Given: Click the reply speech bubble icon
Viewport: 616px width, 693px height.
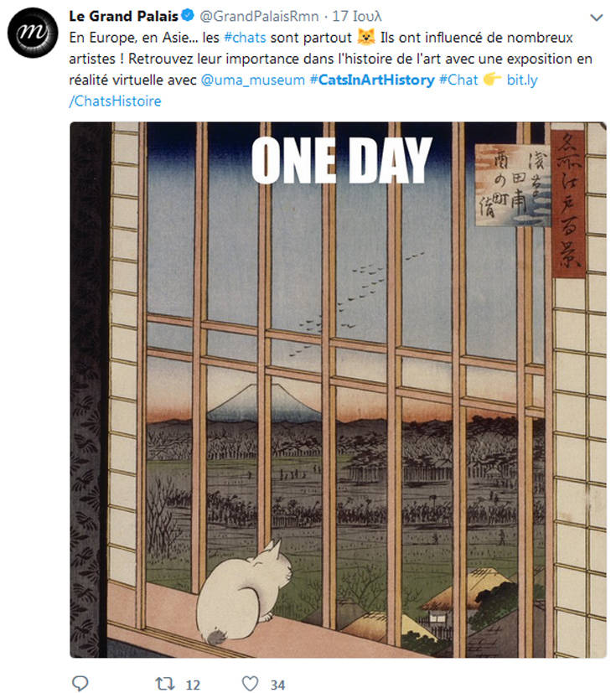Looking at the screenshot, I should (80, 683).
